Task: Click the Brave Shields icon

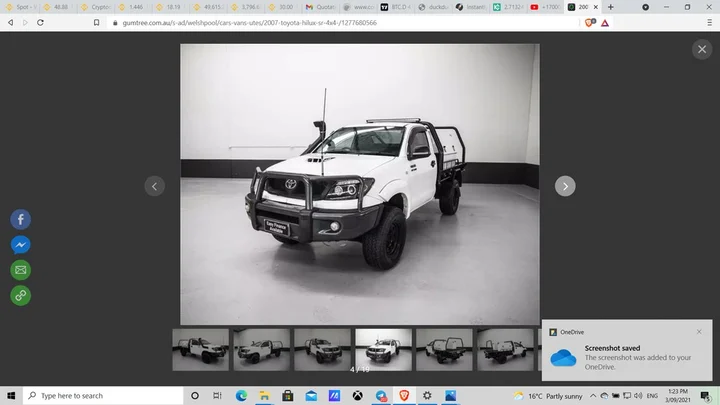Action: pos(591,22)
